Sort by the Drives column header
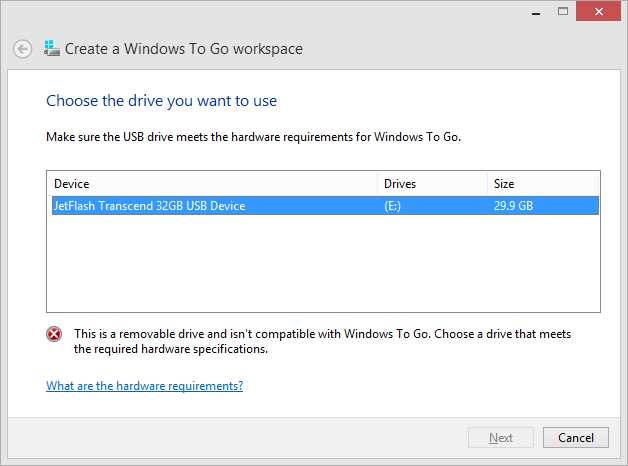The width and height of the screenshot is (628, 466). click(432, 184)
